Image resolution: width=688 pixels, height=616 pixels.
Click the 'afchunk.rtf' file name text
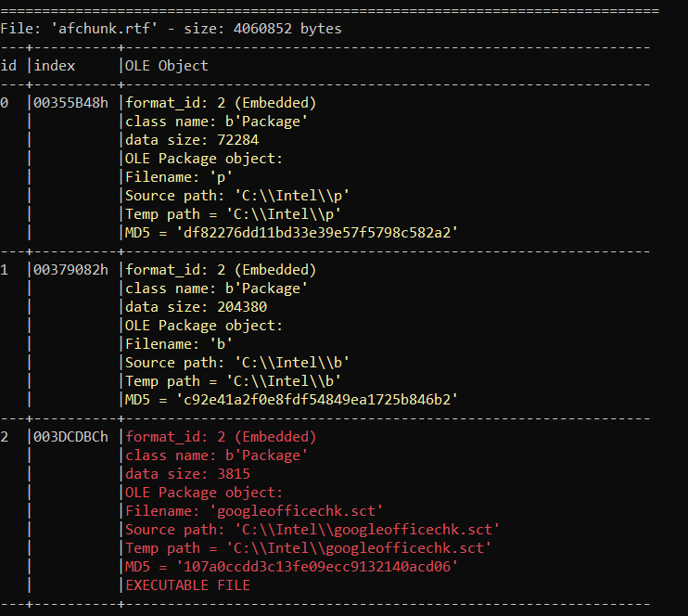tap(85, 29)
